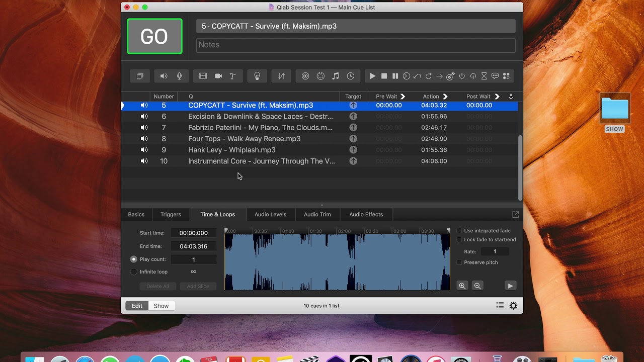Expand the Pre Wait column chevron
The width and height of the screenshot is (644, 362).
pyautogui.click(x=403, y=97)
